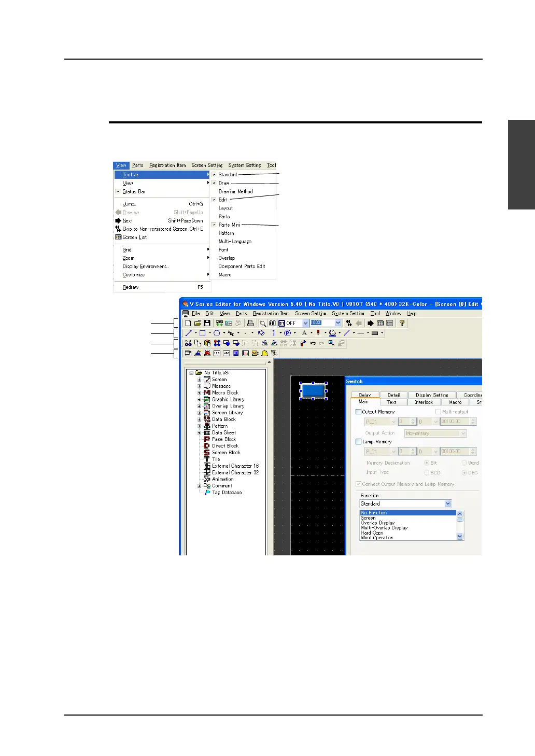Click the Undo arrow icon
This screenshot has height=756, width=535.
(x=313, y=343)
